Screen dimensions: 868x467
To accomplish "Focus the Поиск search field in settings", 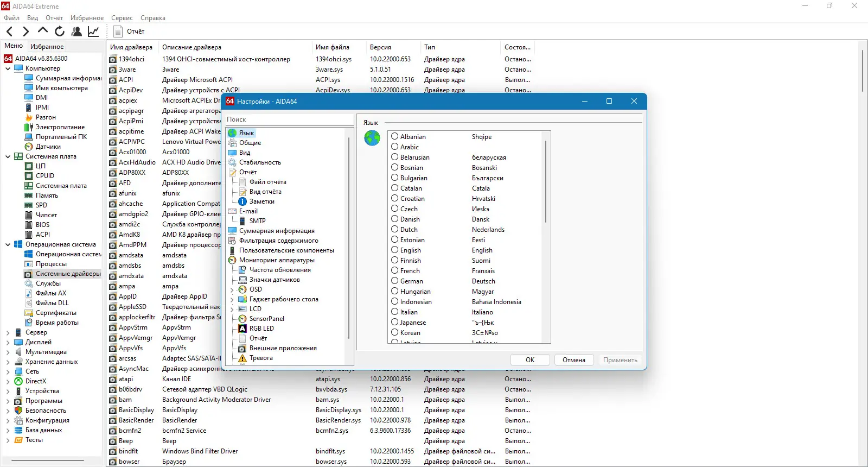I will [290, 119].
